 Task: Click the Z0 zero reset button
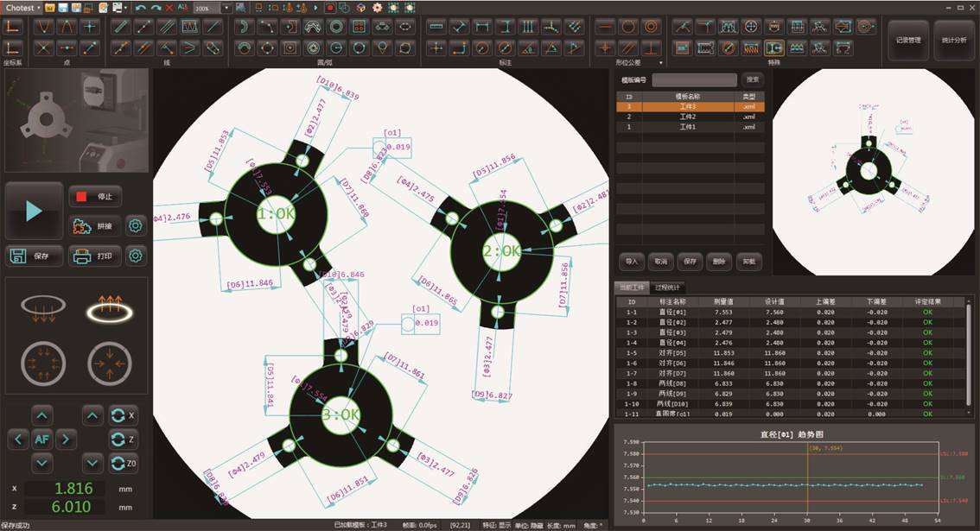pyautogui.click(x=123, y=463)
